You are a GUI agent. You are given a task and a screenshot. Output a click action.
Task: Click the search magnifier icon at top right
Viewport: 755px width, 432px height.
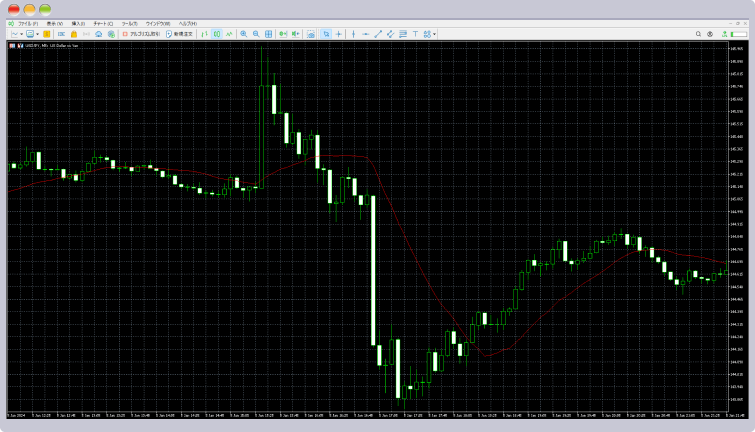699,34
